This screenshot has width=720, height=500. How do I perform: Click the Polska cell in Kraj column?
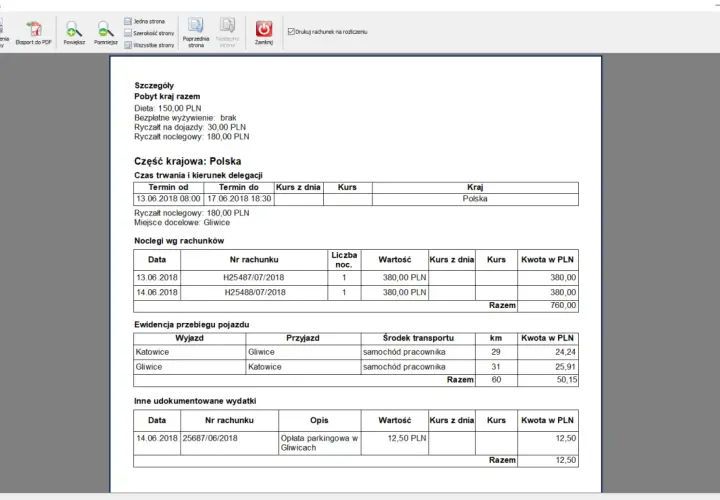475,199
